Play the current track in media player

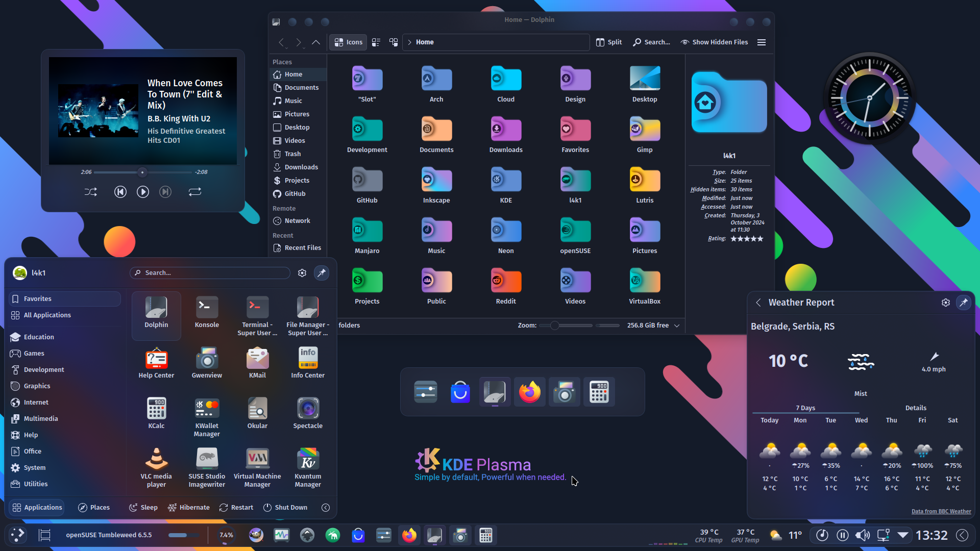(143, 192)
